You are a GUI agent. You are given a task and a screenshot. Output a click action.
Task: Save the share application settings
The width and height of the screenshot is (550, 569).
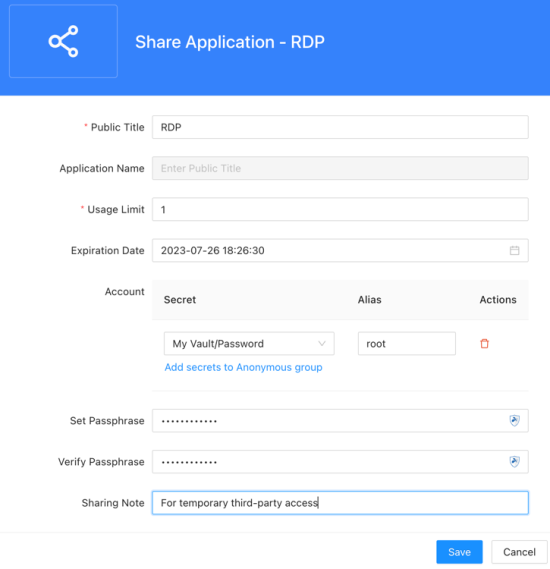coord(459,552)
